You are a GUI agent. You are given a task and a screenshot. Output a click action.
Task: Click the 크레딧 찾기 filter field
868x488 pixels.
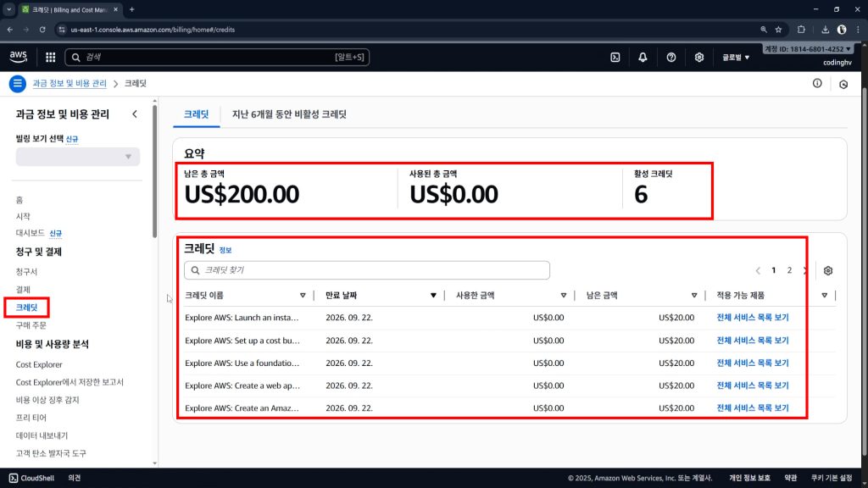tap(367, 270)
